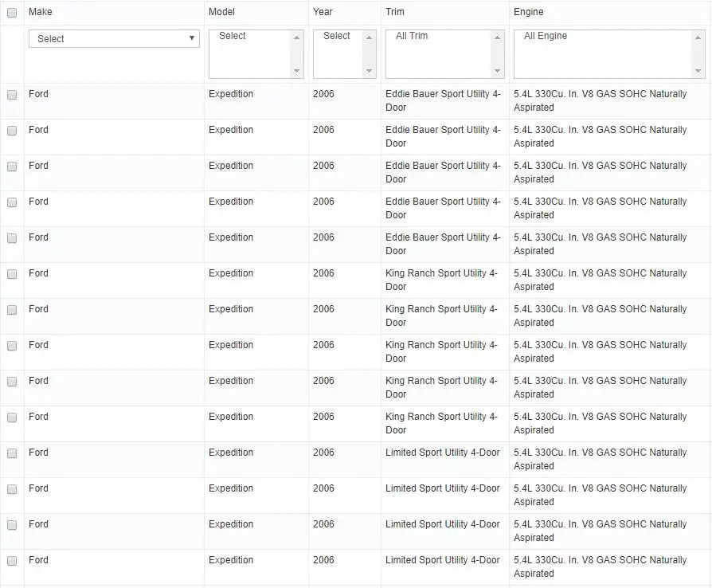Choose the Select option in the Model listbox
Image resolution: width=712 pixels, height=588 pixels.
tap(232, 36)
